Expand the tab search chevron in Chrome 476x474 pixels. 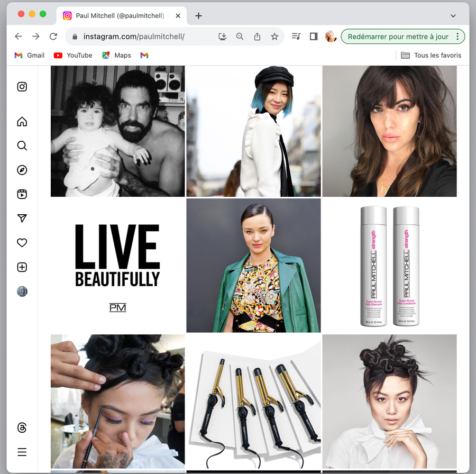point(453,16)
